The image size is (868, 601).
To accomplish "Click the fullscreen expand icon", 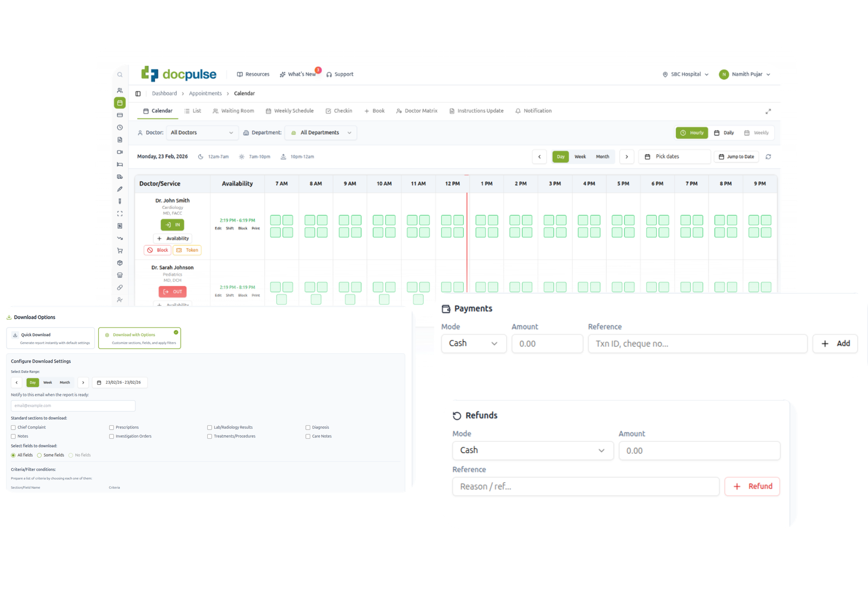I will (x=768, y=111).
